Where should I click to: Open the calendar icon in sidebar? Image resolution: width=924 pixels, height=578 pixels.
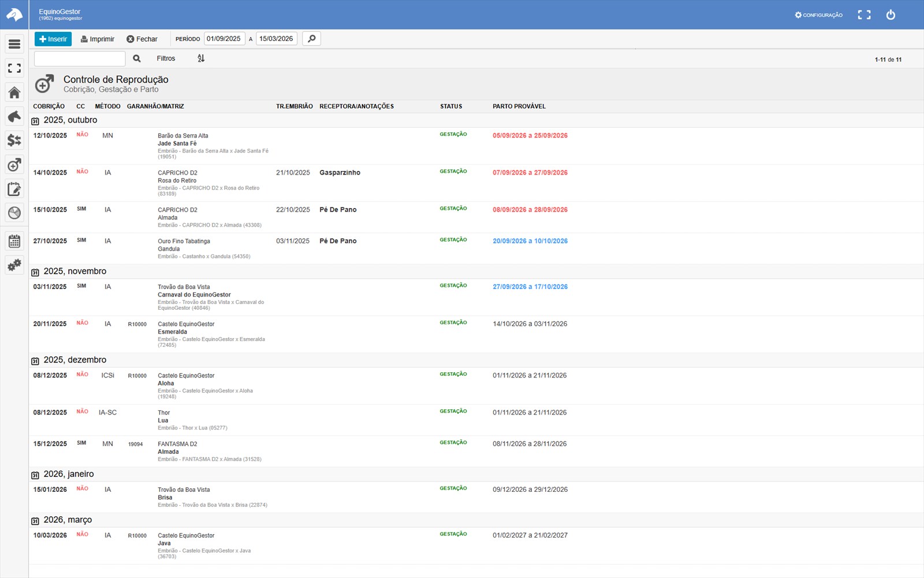point(14,241)
